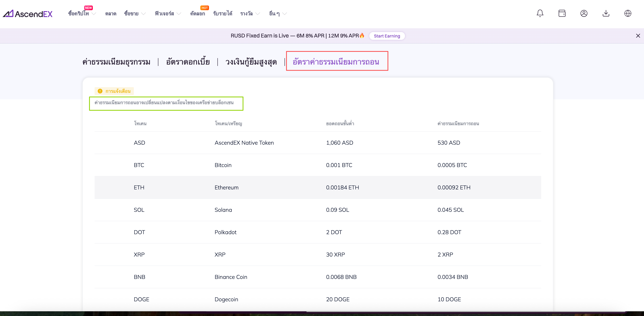
Task: Open the คัดลอก HOT menu item
Action: (x=198, y=14)
